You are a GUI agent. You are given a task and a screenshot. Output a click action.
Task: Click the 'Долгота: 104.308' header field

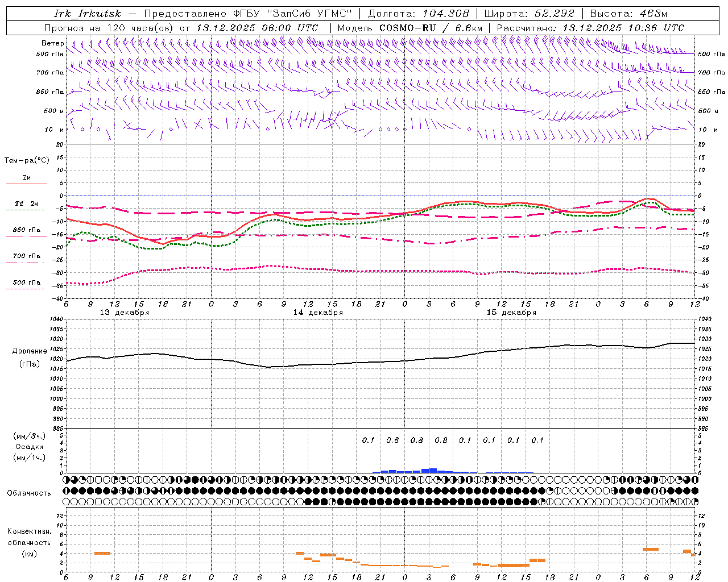[419, 14]
